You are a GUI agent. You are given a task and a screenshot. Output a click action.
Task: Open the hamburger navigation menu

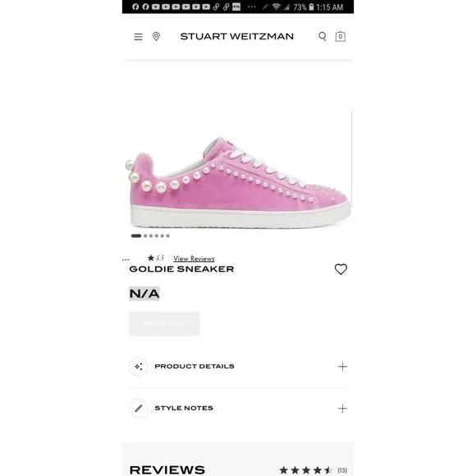[138, 37]
